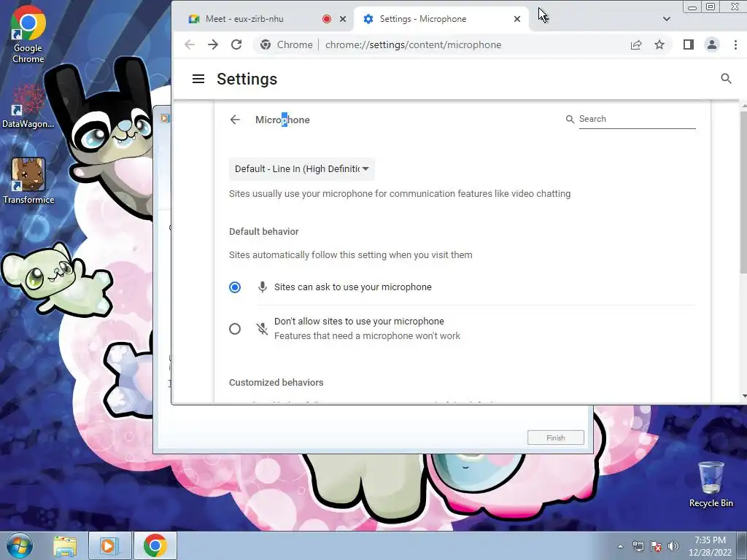
Task: Click the clock showing 7:35 PM
Action: 710,545
